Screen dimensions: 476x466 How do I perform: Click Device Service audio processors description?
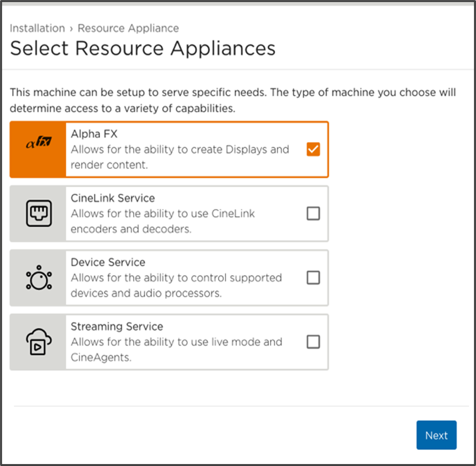[x=176, y=285]
